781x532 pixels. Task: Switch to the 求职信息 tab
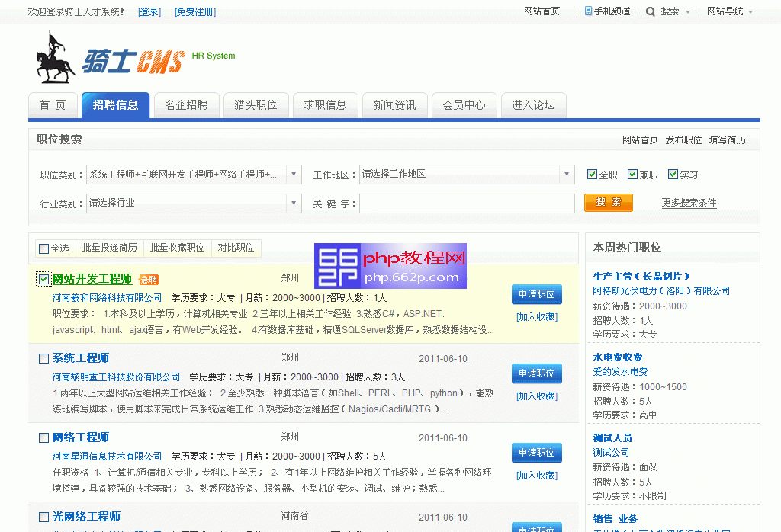325,105
